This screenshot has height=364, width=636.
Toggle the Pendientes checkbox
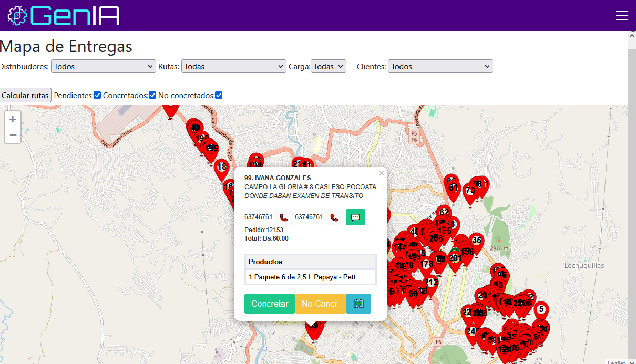(x=97, y=95)
